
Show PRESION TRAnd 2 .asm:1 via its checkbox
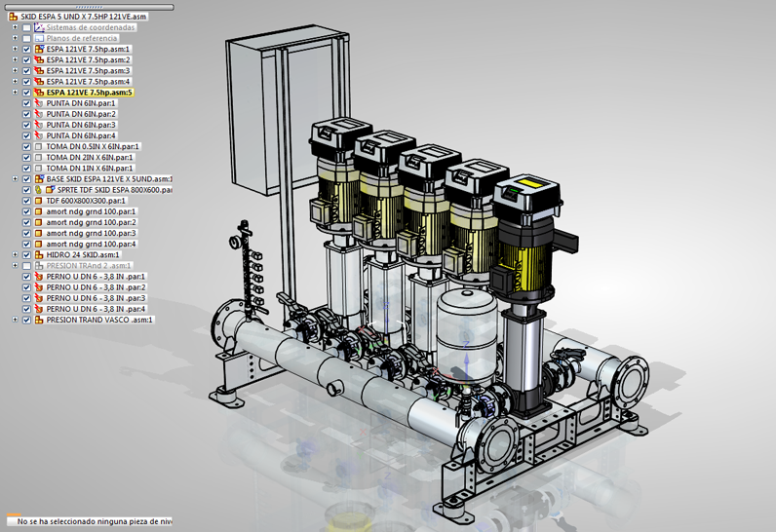point(26,266)
